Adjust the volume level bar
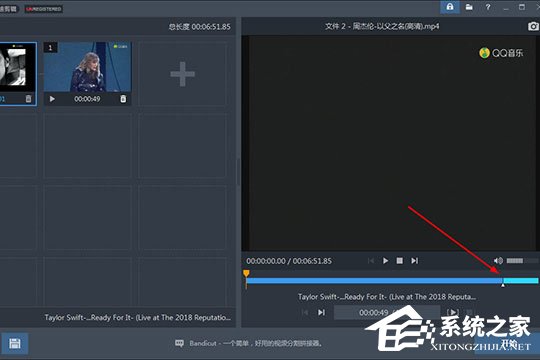Viewport: 540px width, 360px height. [522, 261]
